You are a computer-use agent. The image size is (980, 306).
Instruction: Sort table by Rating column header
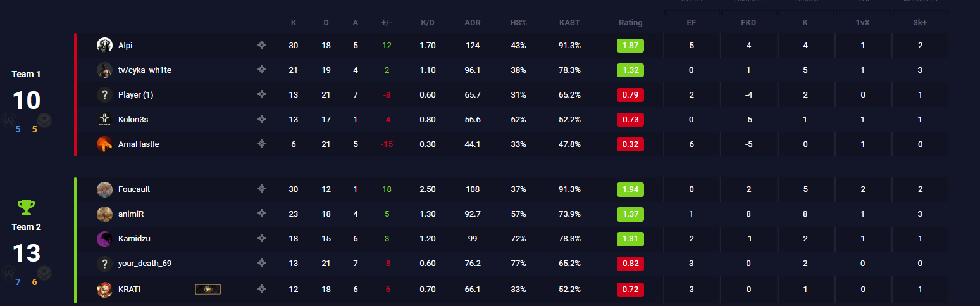pyautogui.click(x=630, y=23)
